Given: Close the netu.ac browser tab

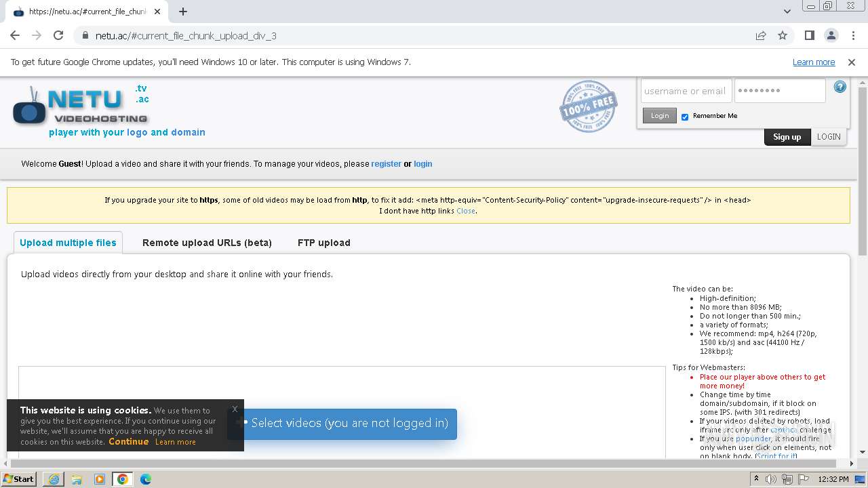Looking at the screenshot, I should pos(157,12).
